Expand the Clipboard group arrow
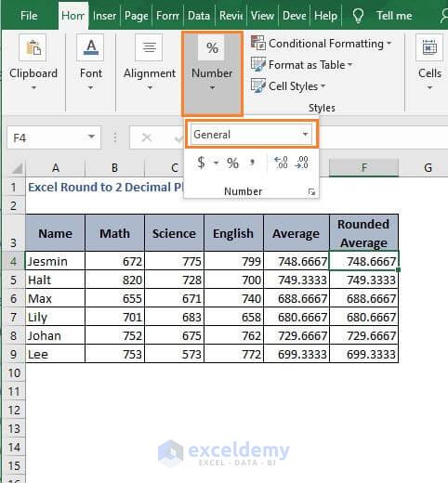448x483 pixels. point(33,88)
